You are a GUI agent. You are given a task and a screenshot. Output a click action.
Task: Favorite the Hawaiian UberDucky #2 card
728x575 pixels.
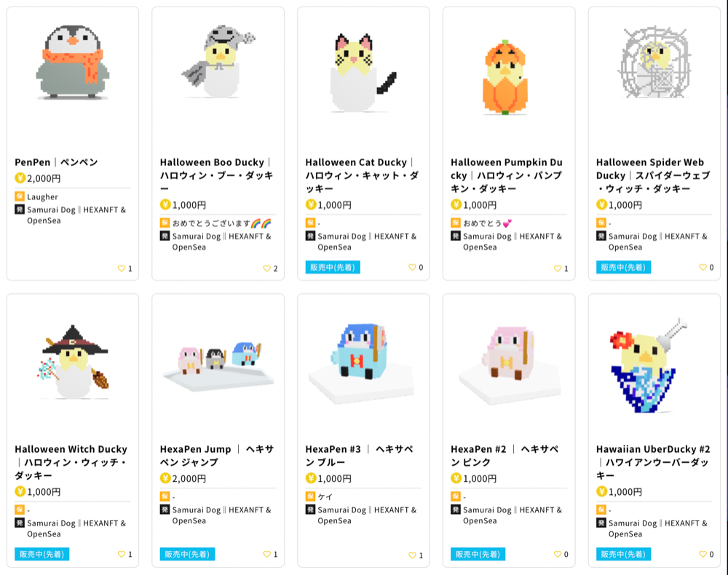(x=703, y=554)
